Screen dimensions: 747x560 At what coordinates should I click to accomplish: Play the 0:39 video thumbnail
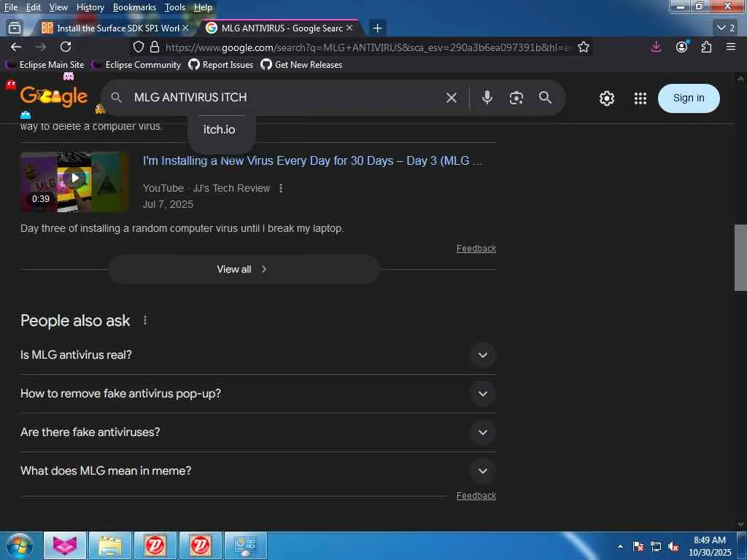point(75,182)
